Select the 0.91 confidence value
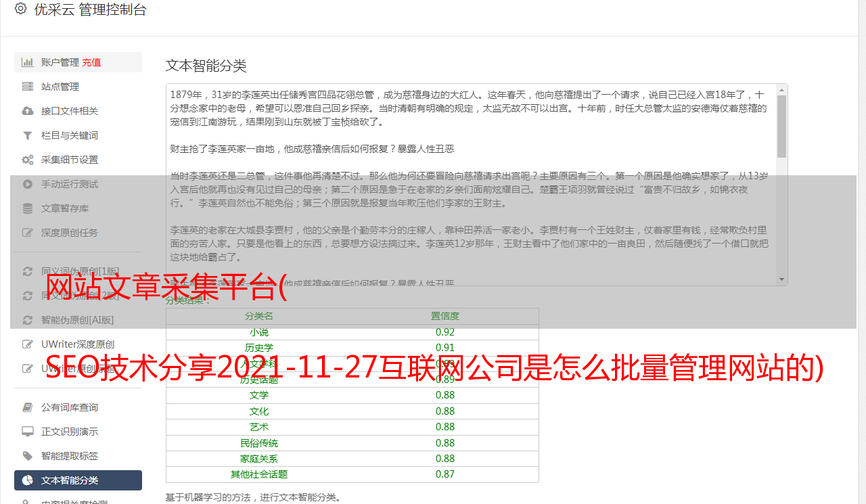Screen dimensions: 866x504 [x=445, y=348]
